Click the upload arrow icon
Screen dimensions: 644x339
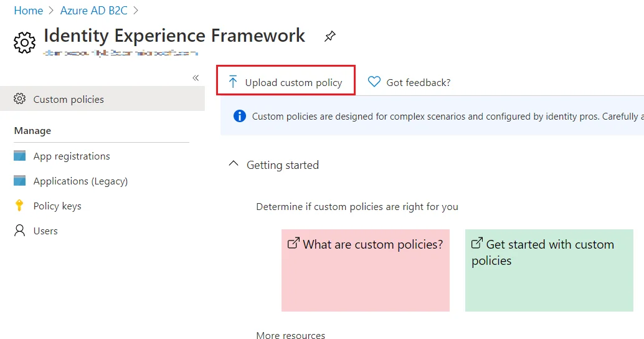pos(233,82)
